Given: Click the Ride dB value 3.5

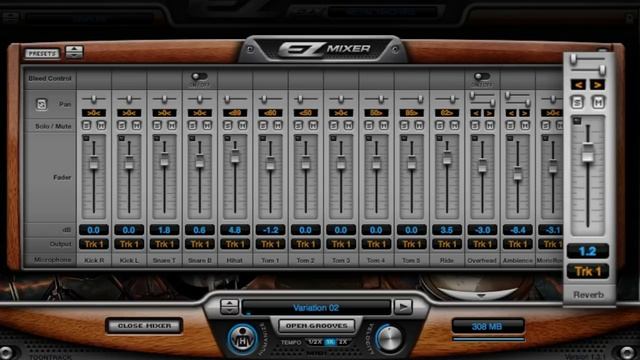Looking at the screenshot, I should 447,230.
